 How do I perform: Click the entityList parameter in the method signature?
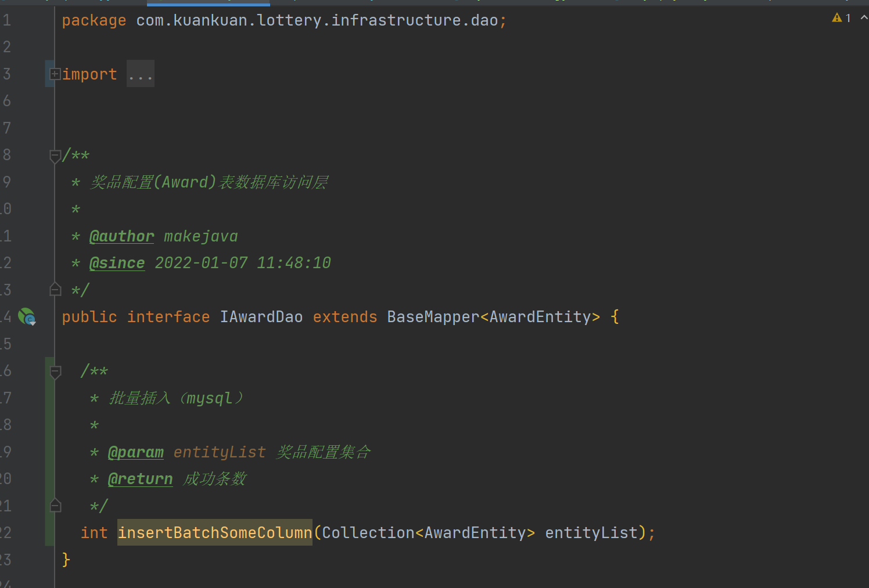(x=591, y=532)
